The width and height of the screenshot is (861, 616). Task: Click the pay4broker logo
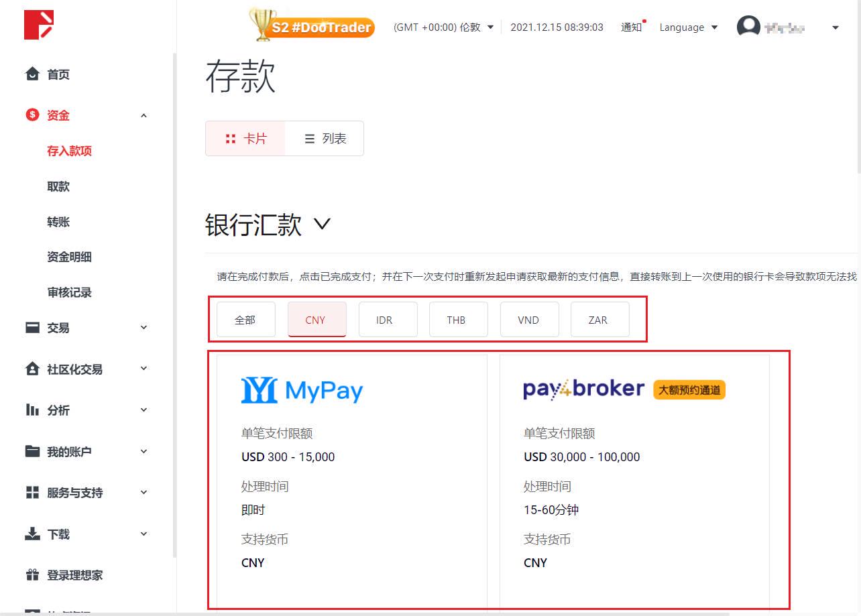583,389
